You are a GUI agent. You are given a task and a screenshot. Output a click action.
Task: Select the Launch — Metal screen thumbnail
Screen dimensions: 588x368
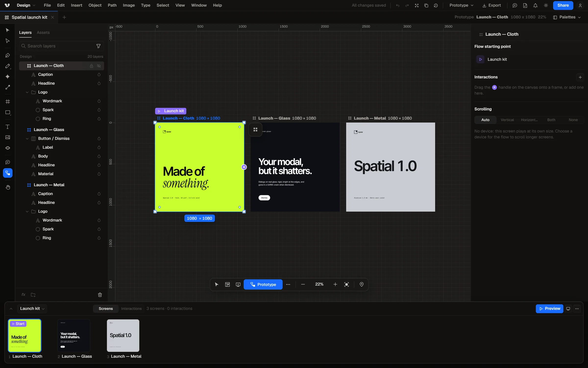(123, 336)
